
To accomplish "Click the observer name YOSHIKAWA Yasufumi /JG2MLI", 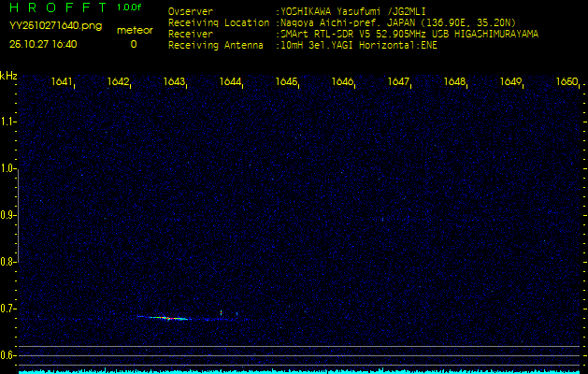I will (x=353, y=11).
